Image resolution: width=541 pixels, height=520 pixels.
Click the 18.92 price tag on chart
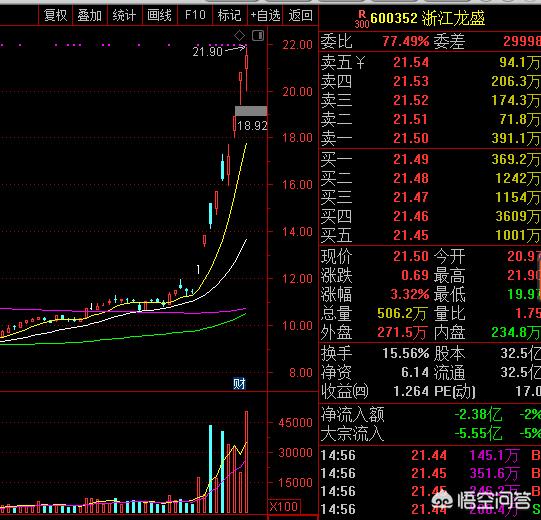pos(252,126)
